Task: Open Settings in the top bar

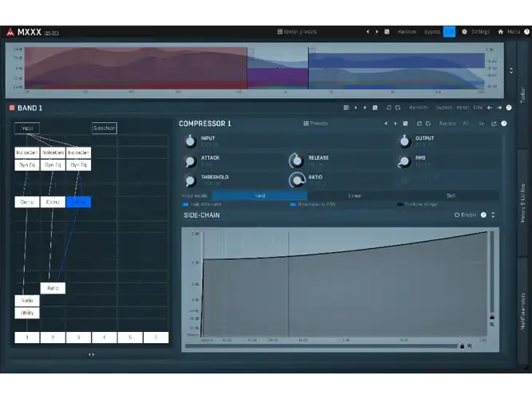Action: pyautogui.click(x=481, y=32)
